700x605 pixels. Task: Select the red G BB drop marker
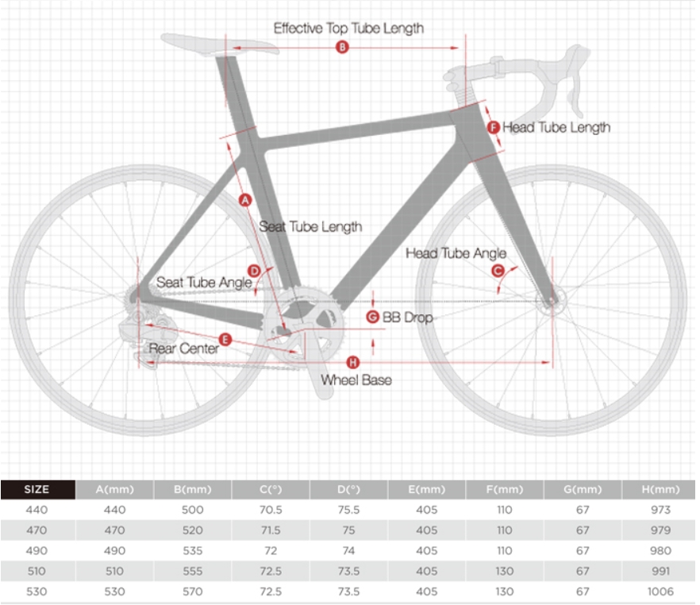(372, 317)
